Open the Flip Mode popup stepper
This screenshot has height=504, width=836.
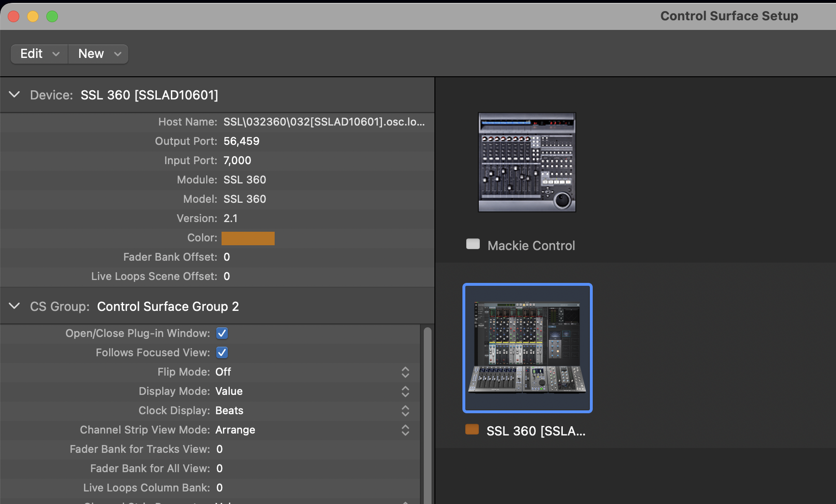coord(405,372)
